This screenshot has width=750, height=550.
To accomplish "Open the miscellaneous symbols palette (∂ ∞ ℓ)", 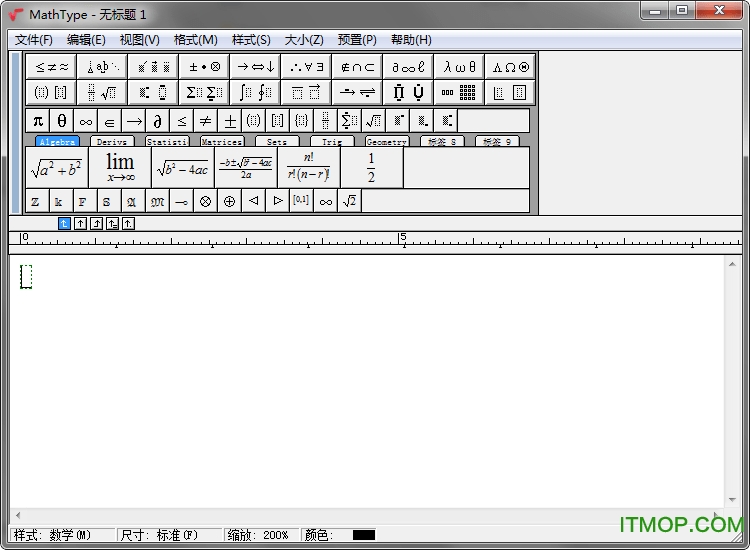I will (408, 67).
